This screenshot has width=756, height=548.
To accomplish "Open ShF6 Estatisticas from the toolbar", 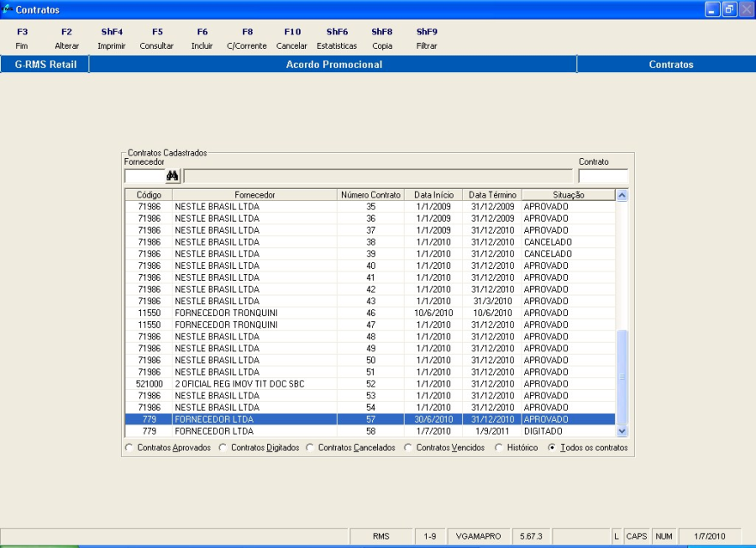I will (337, 39).
